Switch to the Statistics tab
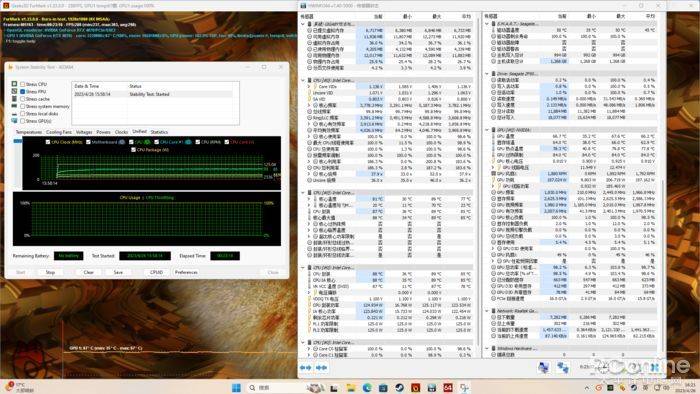Viewport: 700px width, 394px height. coord(159,132)
